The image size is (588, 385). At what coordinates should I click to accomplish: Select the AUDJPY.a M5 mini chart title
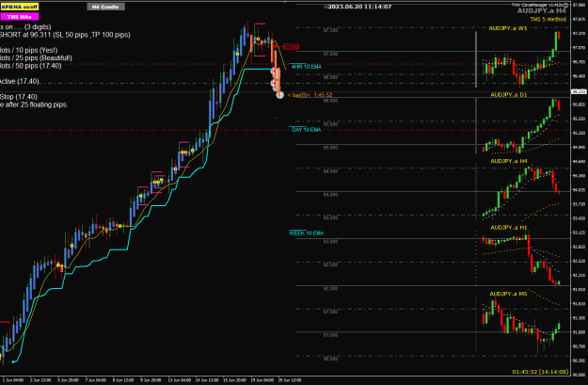[508, 294]
